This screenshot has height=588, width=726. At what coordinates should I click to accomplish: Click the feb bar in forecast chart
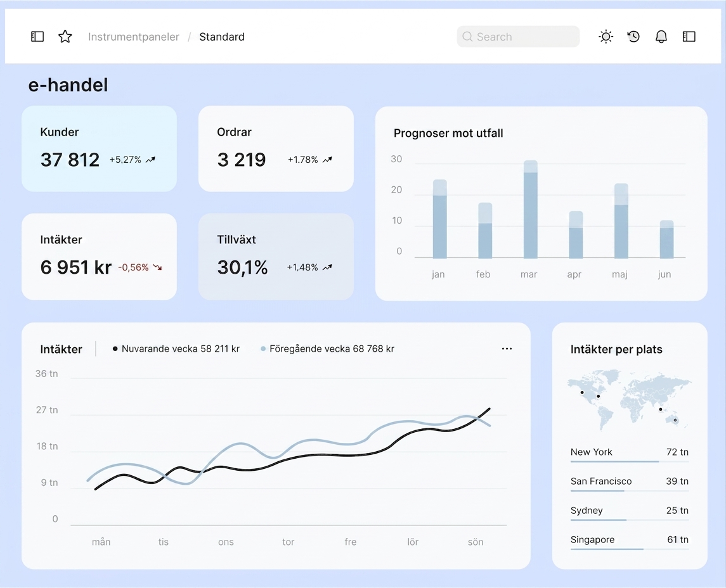[x=485, y=231]
